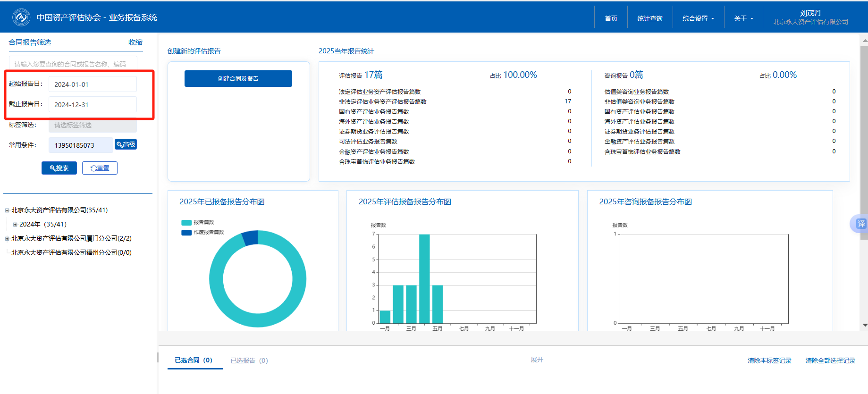Click the floating translate (译) icon
Screen dimensions: 868x394
[860, 224]
